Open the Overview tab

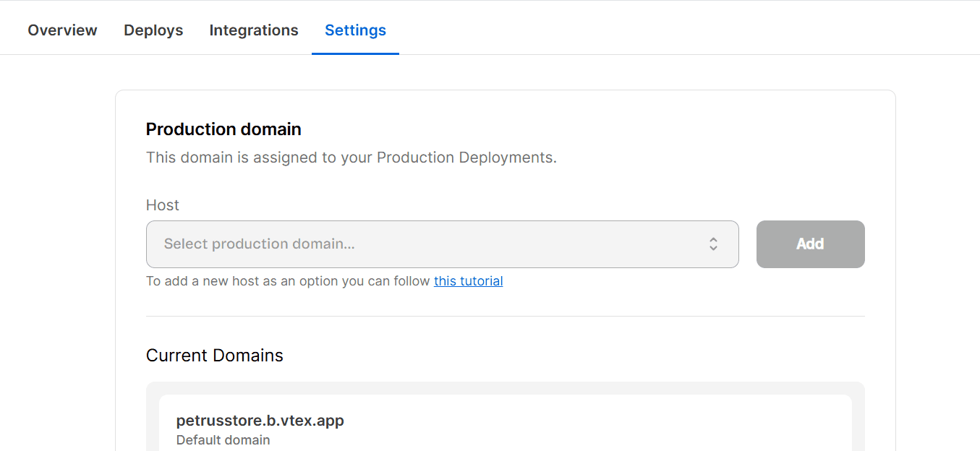[62, 30]
